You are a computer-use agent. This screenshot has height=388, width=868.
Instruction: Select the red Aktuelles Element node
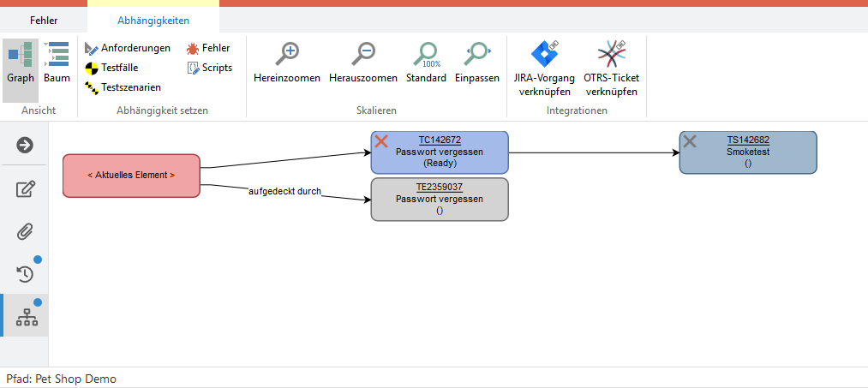click(131, 176)
